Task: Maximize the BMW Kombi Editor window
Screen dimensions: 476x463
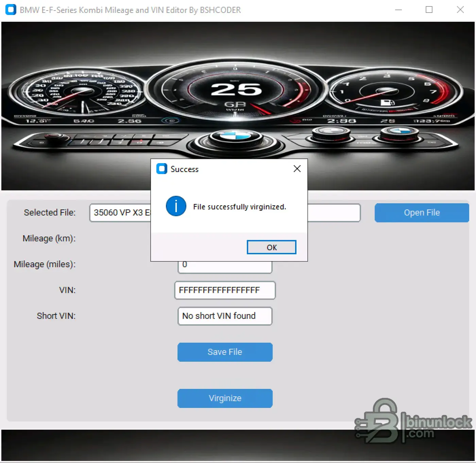Action: coord(429,10)
